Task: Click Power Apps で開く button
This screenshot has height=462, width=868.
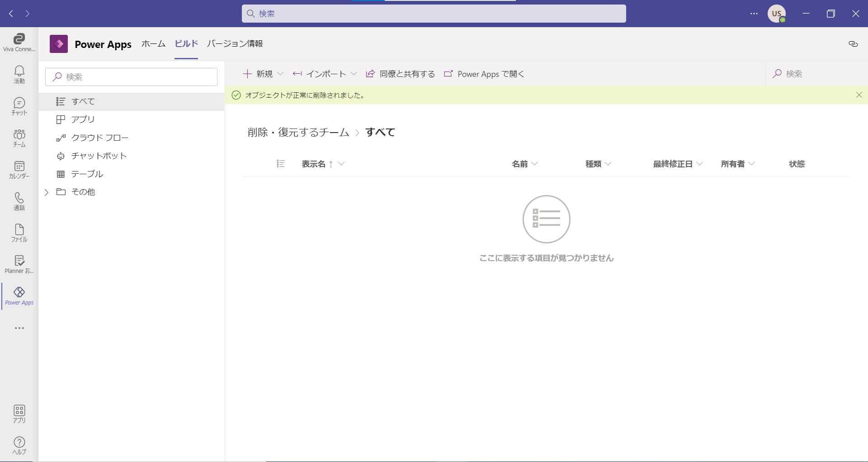Action: point(484,74)
